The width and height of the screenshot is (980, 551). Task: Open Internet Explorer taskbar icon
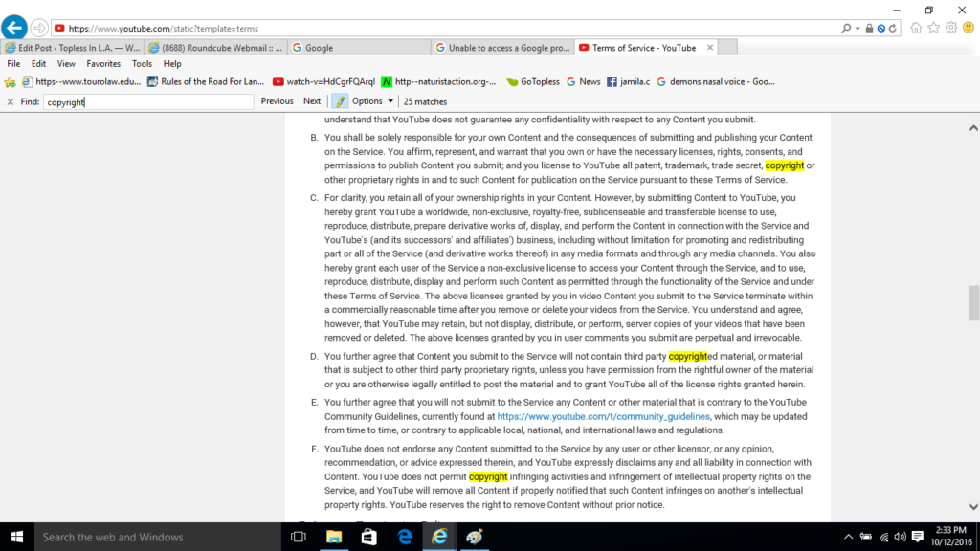(439, 537)
